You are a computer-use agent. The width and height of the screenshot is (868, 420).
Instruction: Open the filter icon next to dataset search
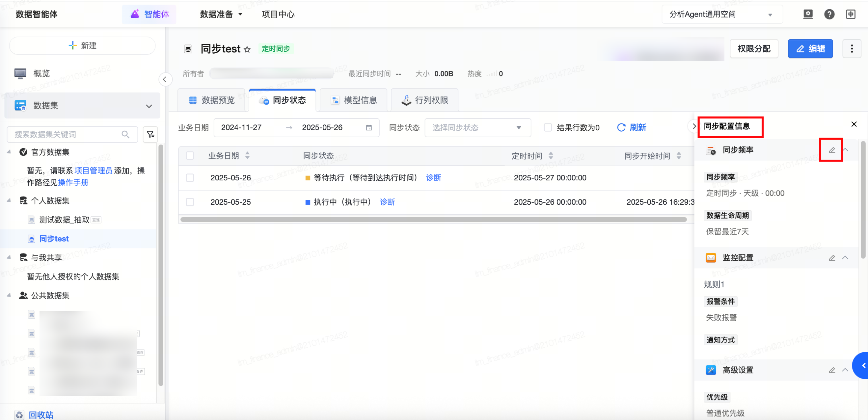pos(150,134)
